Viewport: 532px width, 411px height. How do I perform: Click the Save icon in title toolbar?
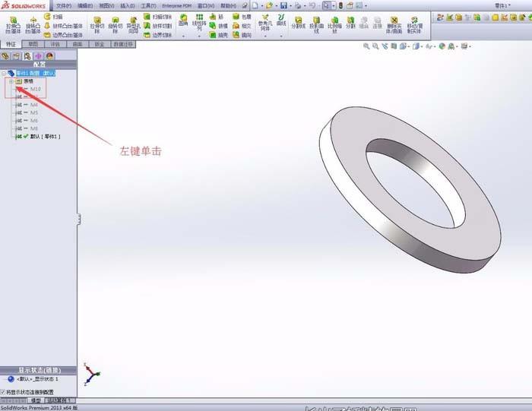coord(283,6)
